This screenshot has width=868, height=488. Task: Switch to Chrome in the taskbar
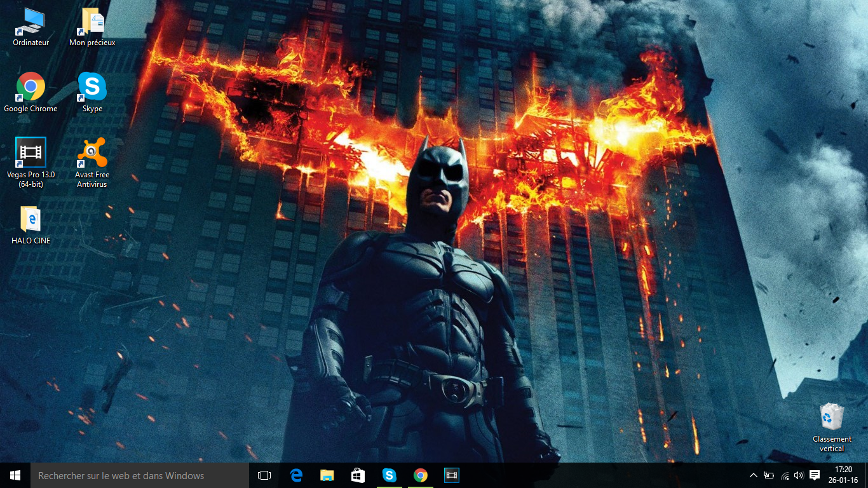pyautogui.click(x=420, y=475)
